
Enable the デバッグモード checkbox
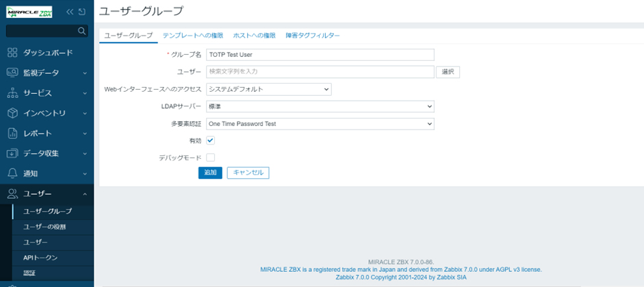pyautogui.click(x=211, y=158)
